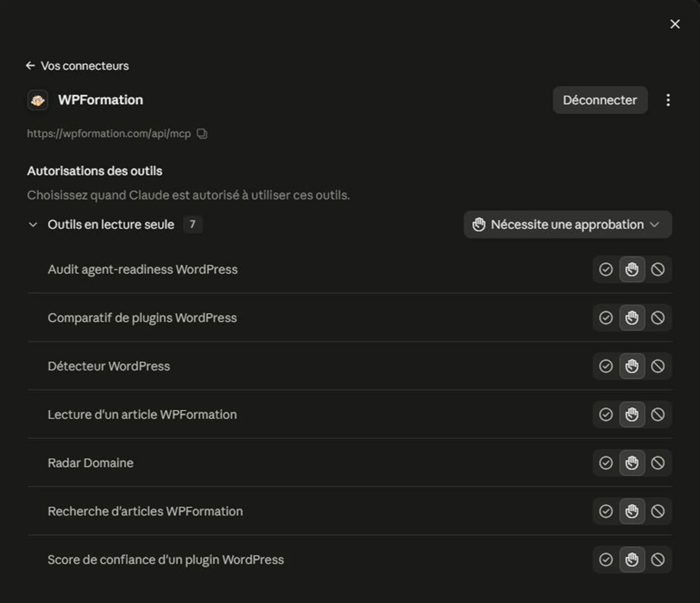The width and height of the screenshot is (700, 603).
Task: Block Recherche d'articles WPFormation
Action: click(x=658, y=511)
